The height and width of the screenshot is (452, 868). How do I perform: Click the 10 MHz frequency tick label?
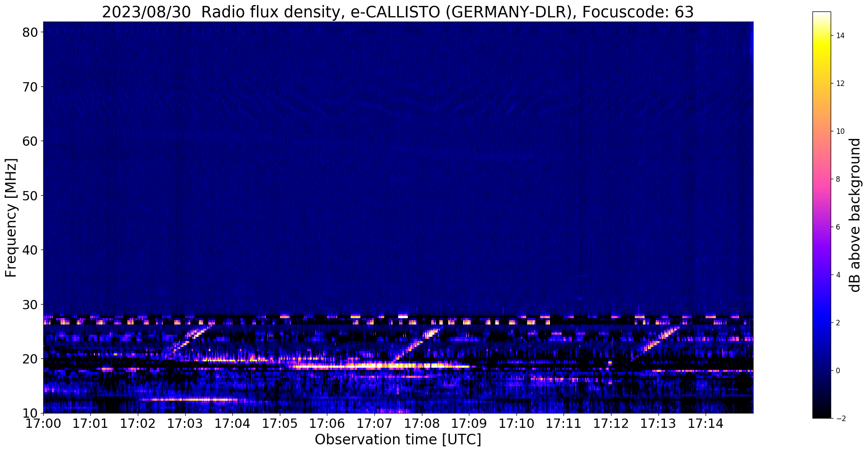tap(31, 413)
